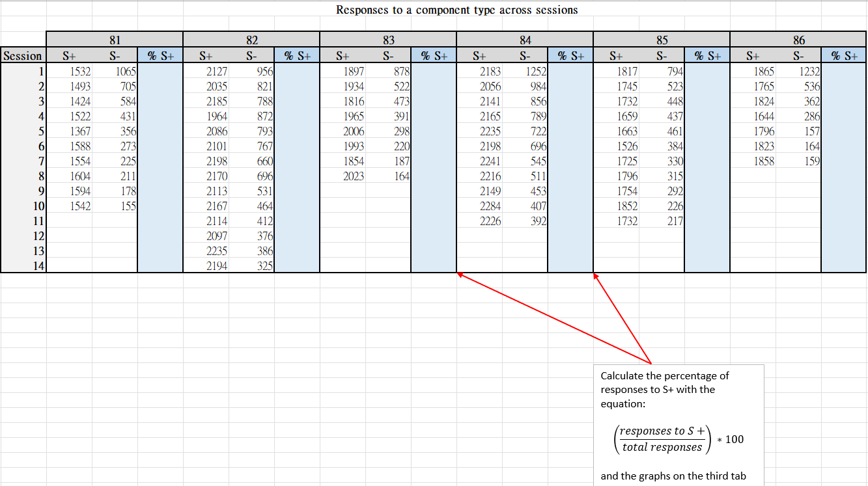868x486 pixels.
Task: Select the row header for Session 5
Action: (23, 131)
